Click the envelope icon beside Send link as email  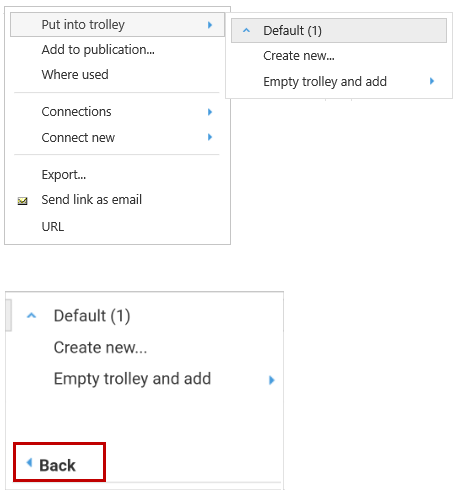pyautogui.click(x=22, y=201)
